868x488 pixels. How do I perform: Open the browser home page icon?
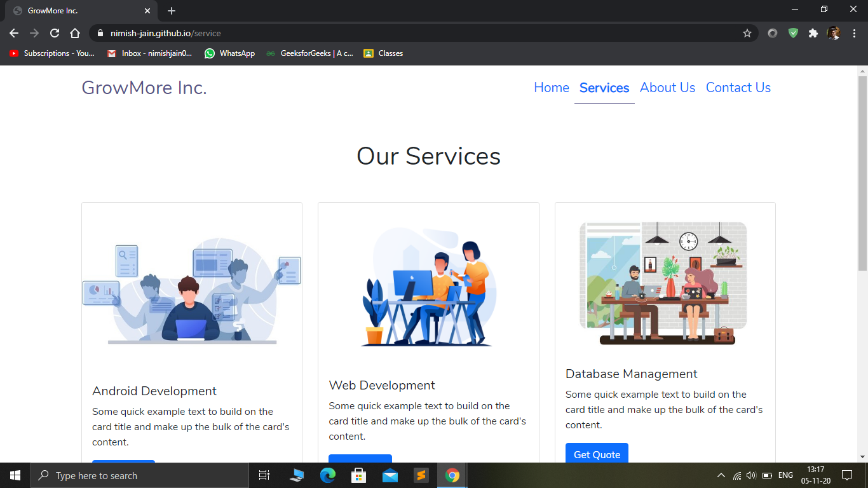[x=75, y=33]
